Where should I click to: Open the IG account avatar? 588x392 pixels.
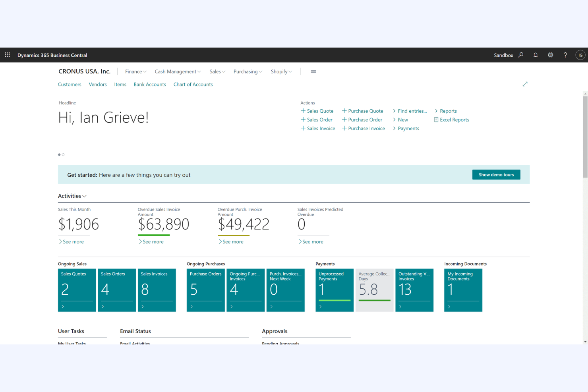(x=580, y=55)
